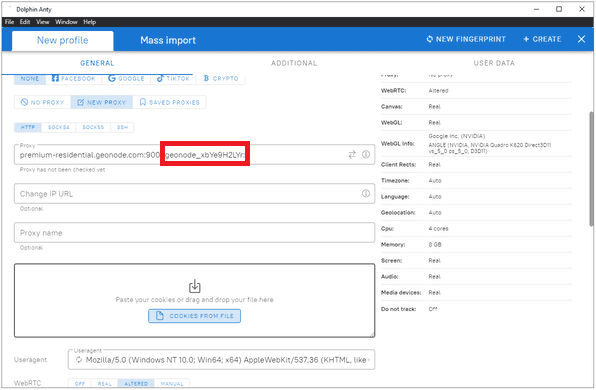
Task: Open the Window menu
Action: [x=66, y=22]
